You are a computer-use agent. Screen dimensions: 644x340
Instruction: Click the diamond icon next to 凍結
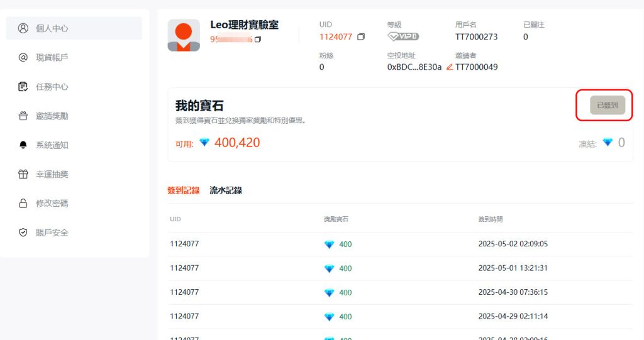pyautogui.click(x=608, y=143)
